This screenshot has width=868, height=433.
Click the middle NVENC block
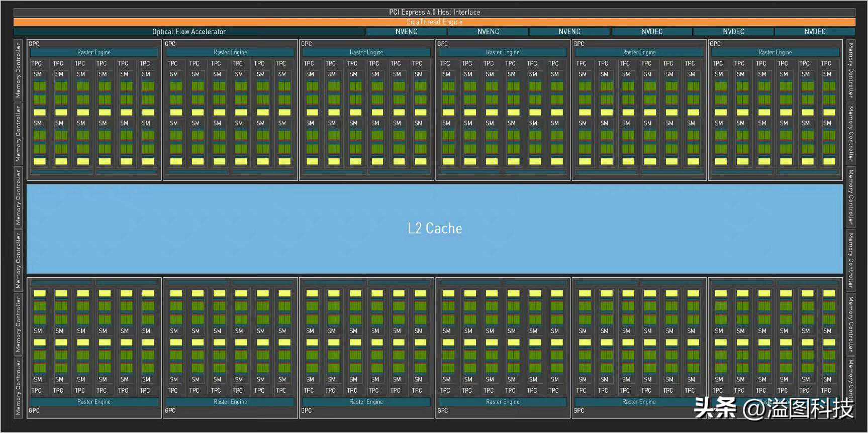pyautogui.click(x=488, y=32)
